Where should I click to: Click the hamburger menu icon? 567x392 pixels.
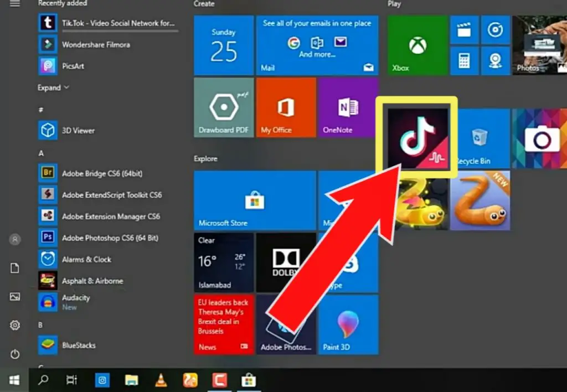click(15, 4)
